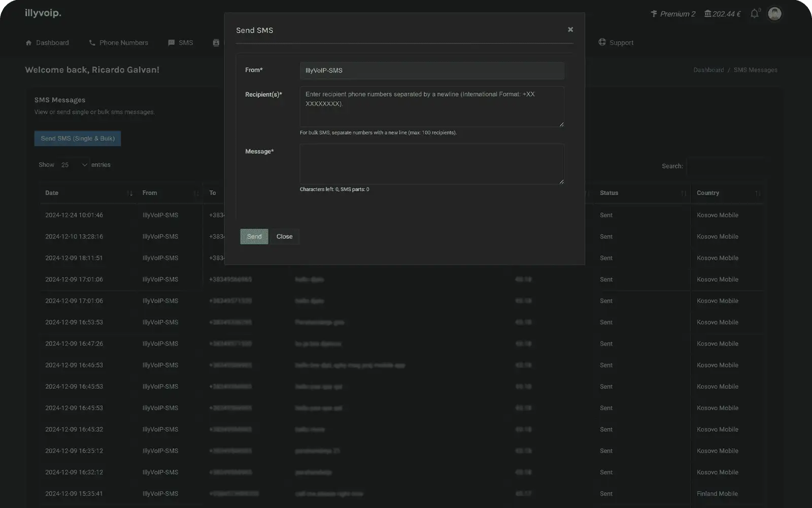Open the user avatar profile menu
The height and width of the screenshot is (508, 812).
pos(774,14)
